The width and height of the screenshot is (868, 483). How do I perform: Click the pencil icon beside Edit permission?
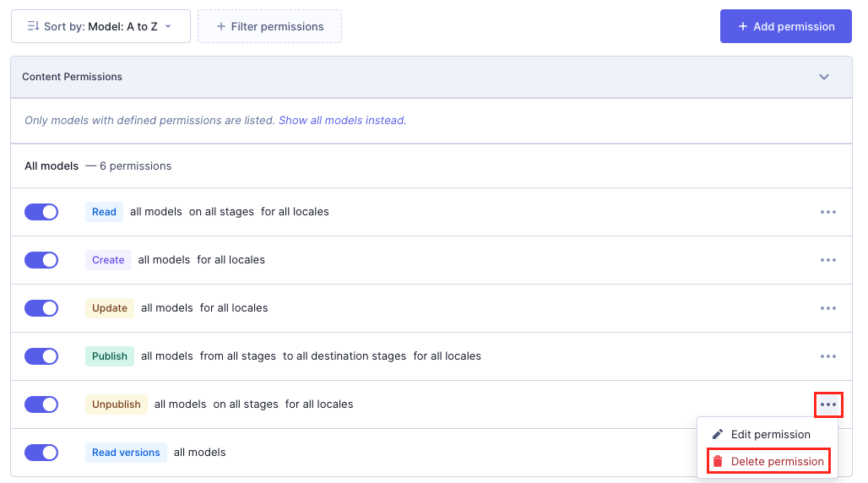[x=718, y=434]
